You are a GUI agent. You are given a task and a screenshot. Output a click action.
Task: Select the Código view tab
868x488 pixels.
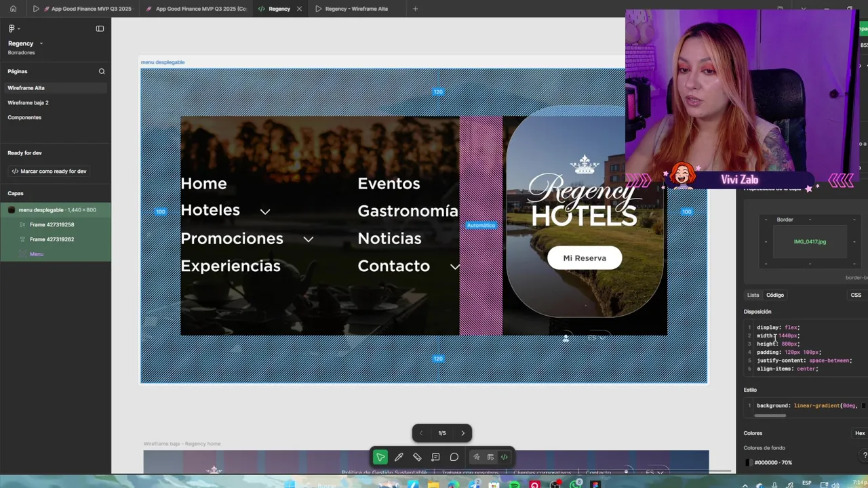click(775, 295)
